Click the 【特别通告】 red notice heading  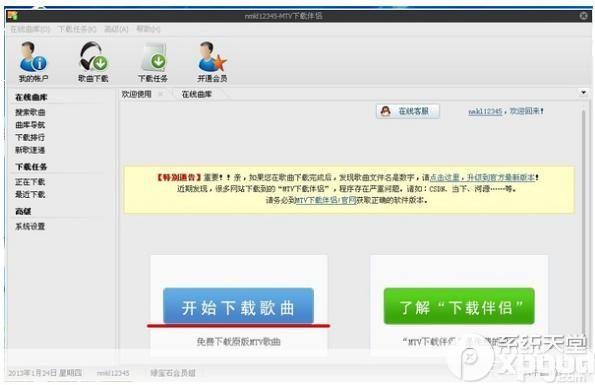coord(179,177)
